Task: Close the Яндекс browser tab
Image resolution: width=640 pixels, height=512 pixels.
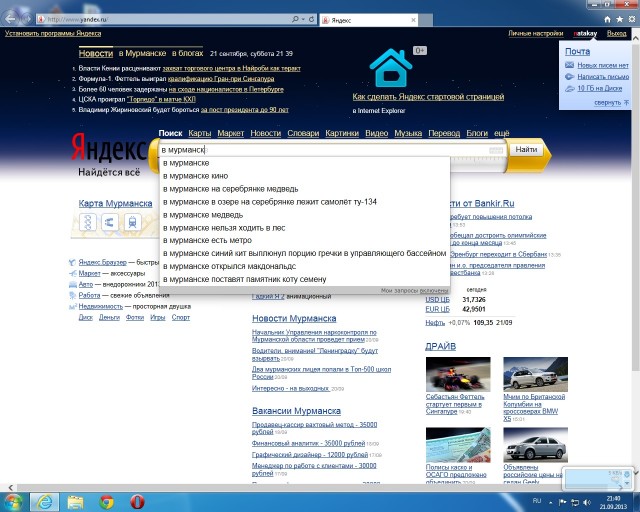Action: point(413,20)
